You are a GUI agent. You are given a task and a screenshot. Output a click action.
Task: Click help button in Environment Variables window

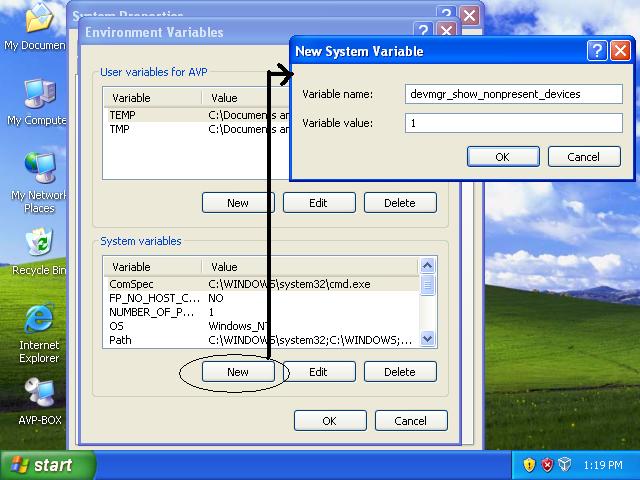(x=423, y=30)
